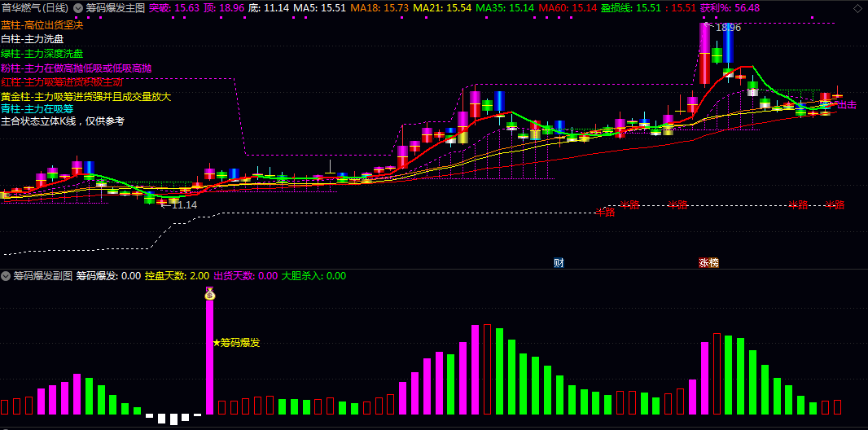868x430 pixels.
Task: Select the 筹码爆发副图 indicator name
Action: click(43, 275)
